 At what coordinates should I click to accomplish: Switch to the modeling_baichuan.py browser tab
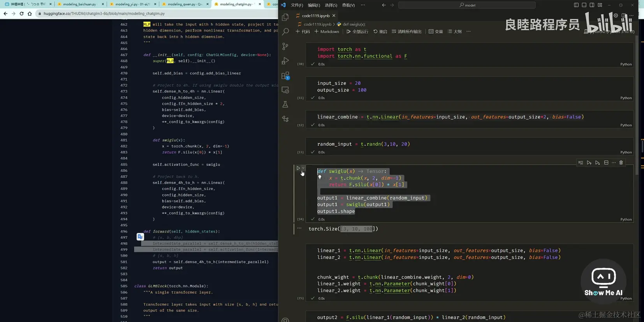click(79, 4)
